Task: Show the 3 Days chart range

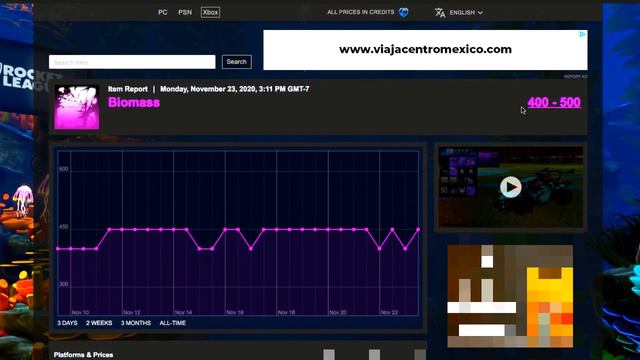Action: [67, 323]
